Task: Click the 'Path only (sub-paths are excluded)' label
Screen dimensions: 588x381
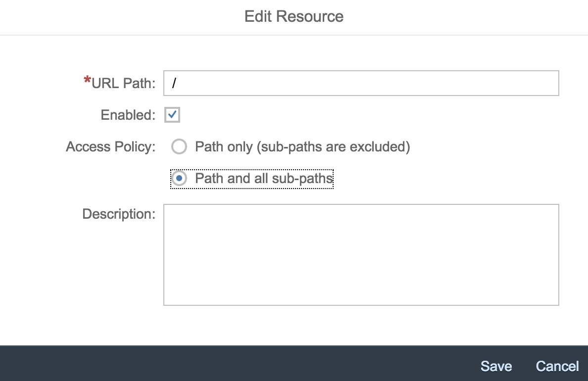Action: click(302, 146)
